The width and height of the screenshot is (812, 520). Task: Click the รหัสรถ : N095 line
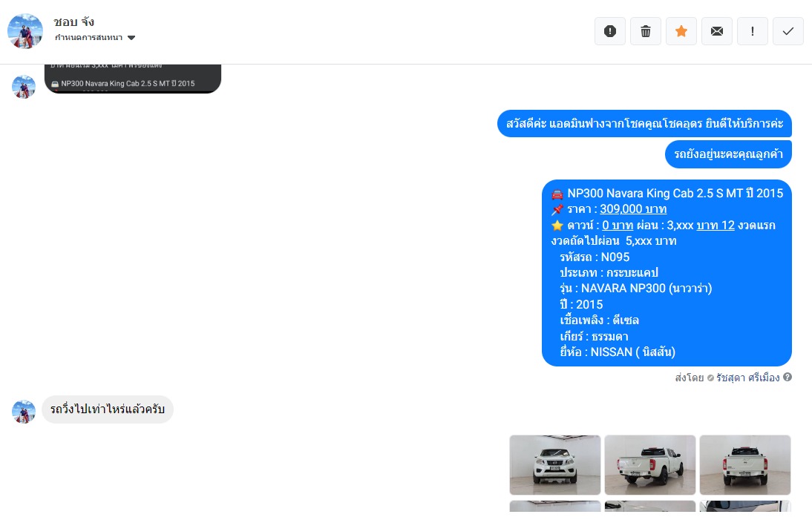(595, 257)
